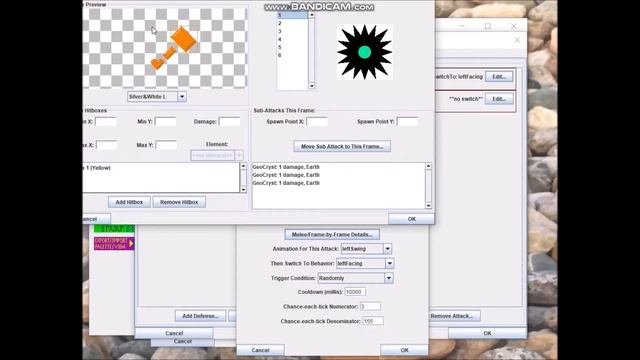
Task: Select frame 3 in the frame list
Action: [x=292, y=31]
